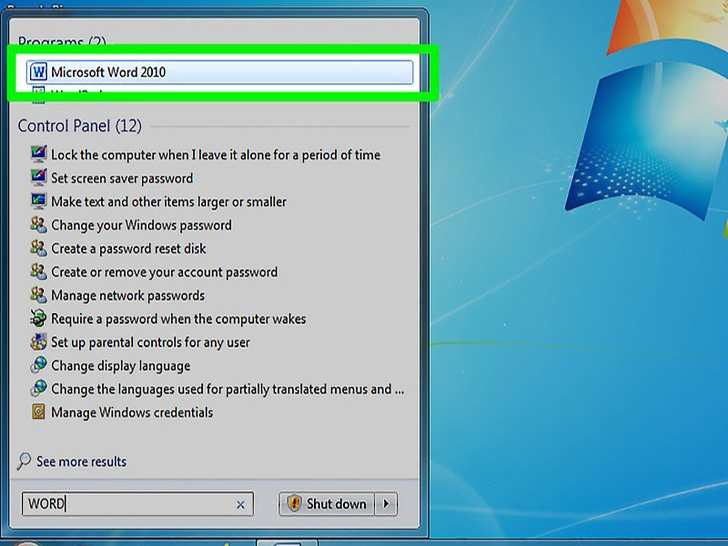Clear the search box with the X button
728x546 pixels.
coord(240,505)
